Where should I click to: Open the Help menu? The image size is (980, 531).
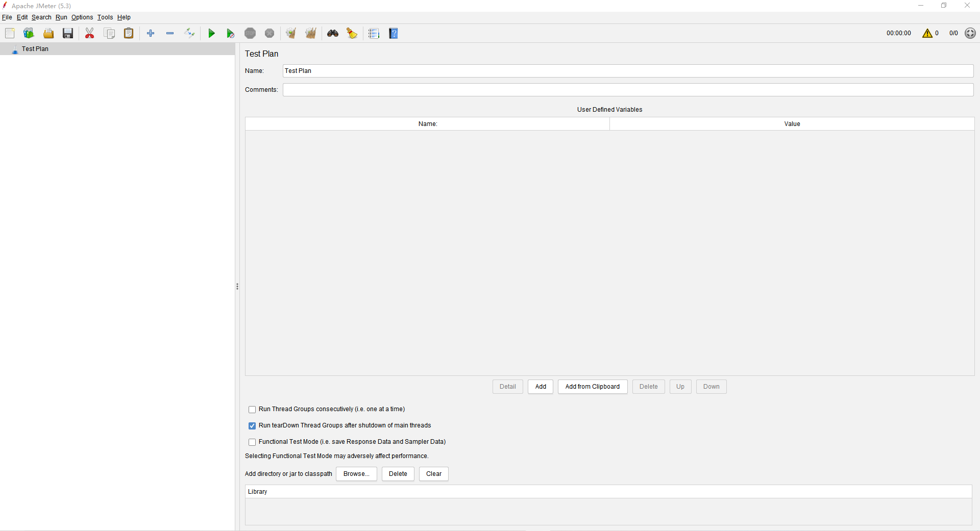(x=124, y=17)
